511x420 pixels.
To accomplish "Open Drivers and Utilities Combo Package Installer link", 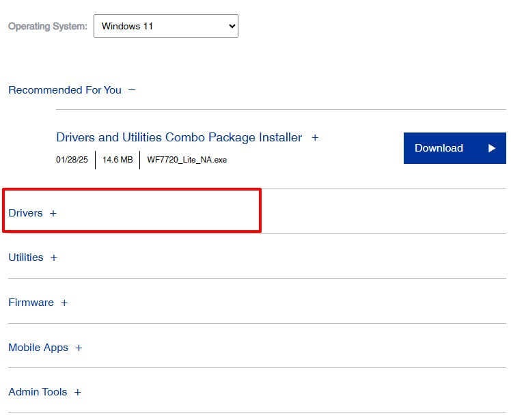I will click(179, 137).
